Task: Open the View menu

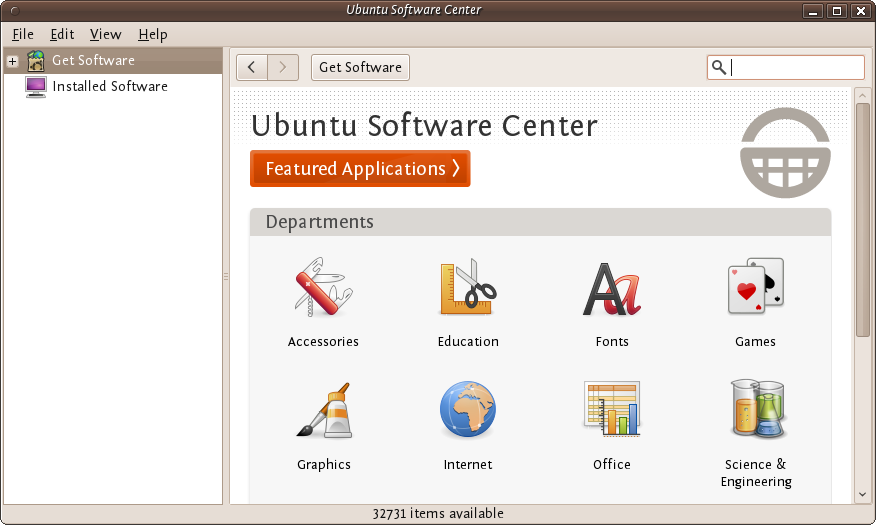Action: click(105, 34)
